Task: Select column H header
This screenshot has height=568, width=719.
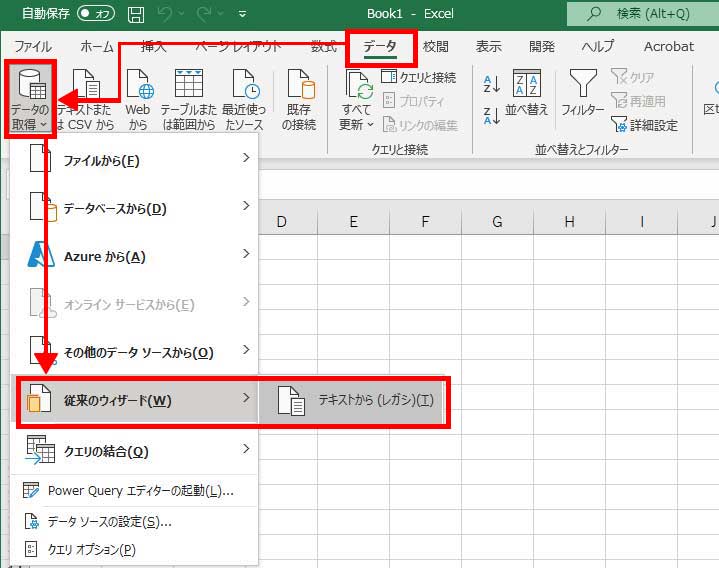Action: click(x=570, y=222)
